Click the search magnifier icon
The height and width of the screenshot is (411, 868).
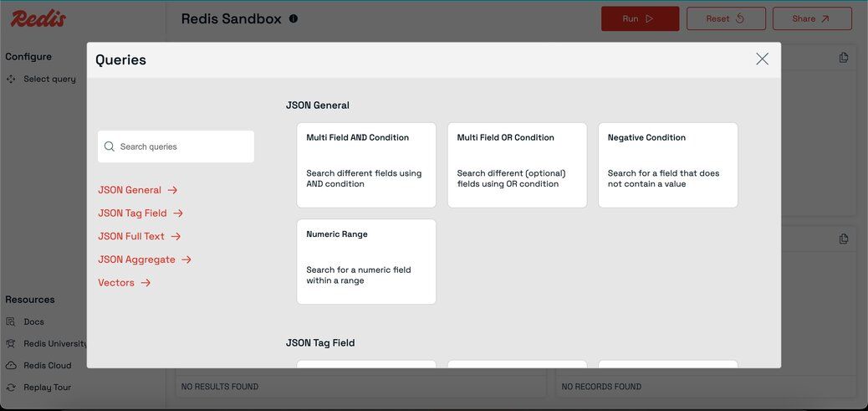(x=110, y=146)
